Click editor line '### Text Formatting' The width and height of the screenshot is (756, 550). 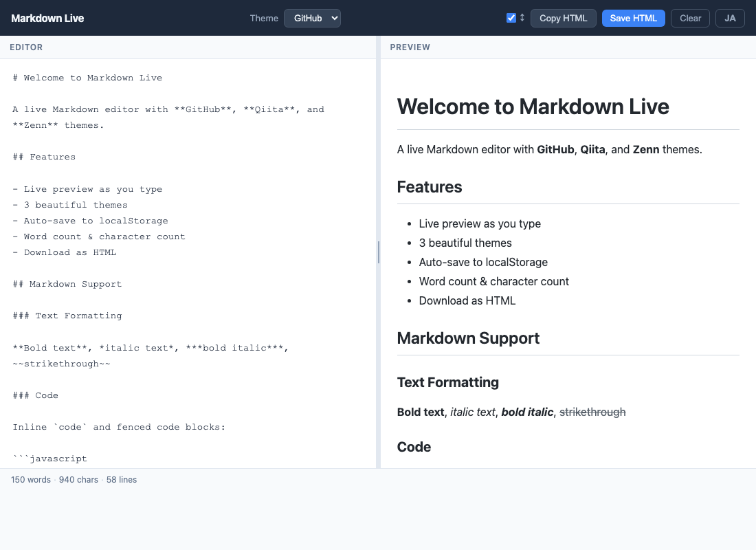point(67,316)
